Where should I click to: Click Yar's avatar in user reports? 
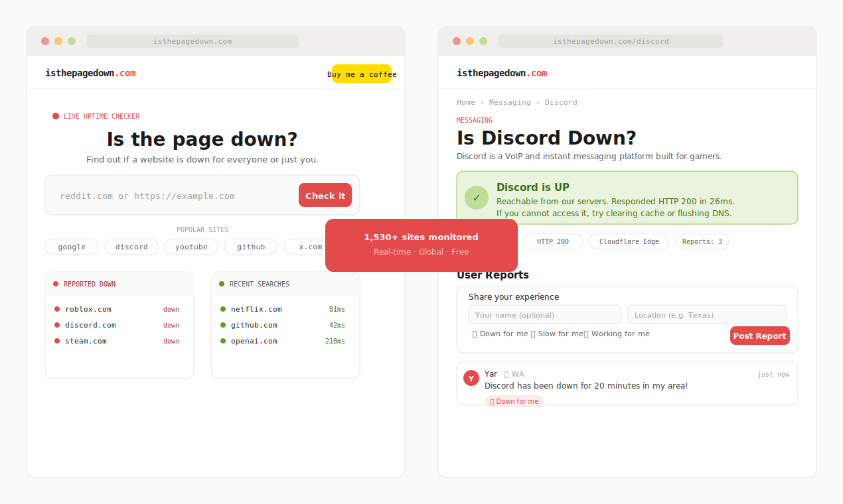pos(471,378)
